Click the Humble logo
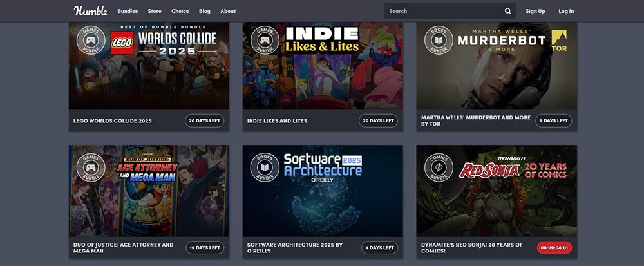This screenshot has height=266, width=644. coord(90,11)
